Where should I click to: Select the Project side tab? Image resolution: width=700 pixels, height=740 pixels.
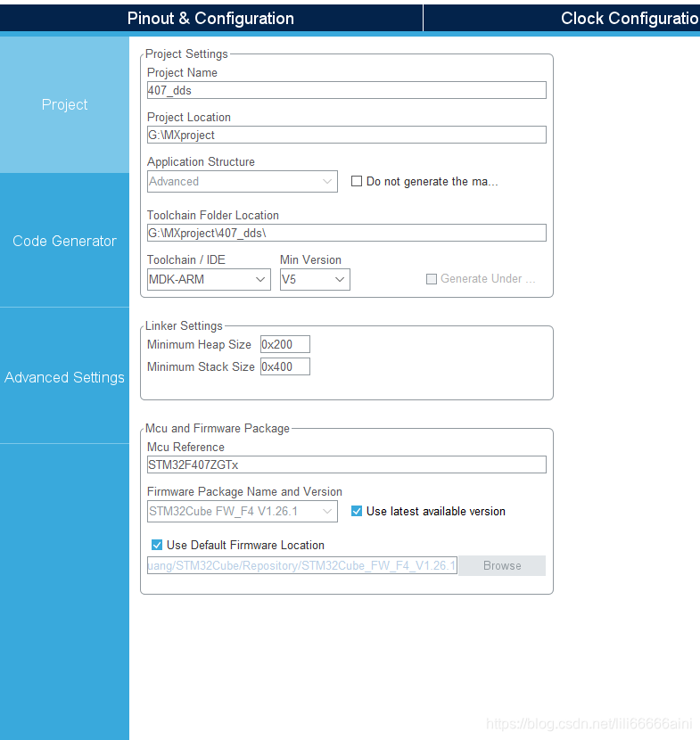(65, 104)
